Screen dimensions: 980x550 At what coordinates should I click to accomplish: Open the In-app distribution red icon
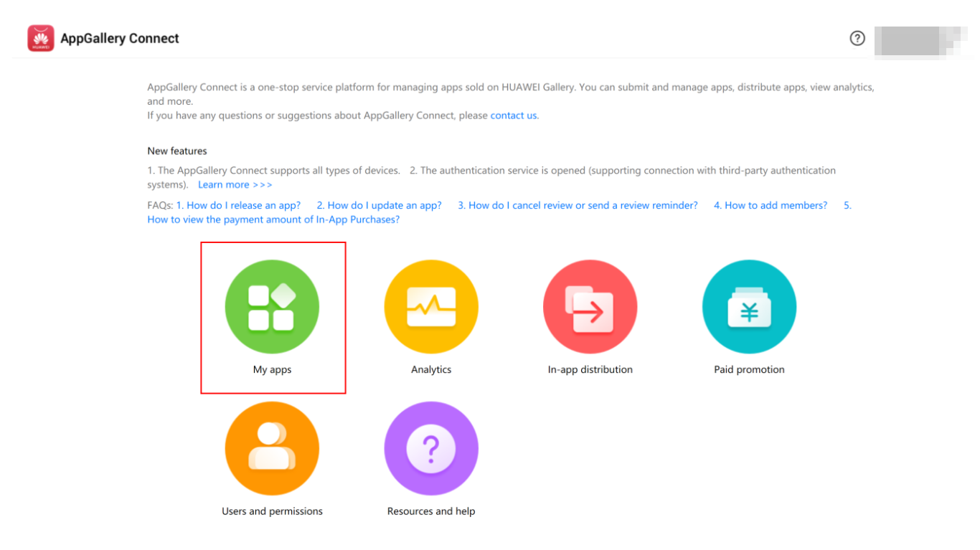[590, 307]
